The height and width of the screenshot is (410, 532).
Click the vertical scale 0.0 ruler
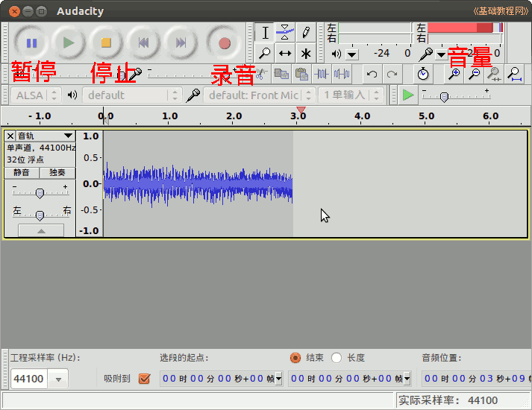click(x=90, y=184)
